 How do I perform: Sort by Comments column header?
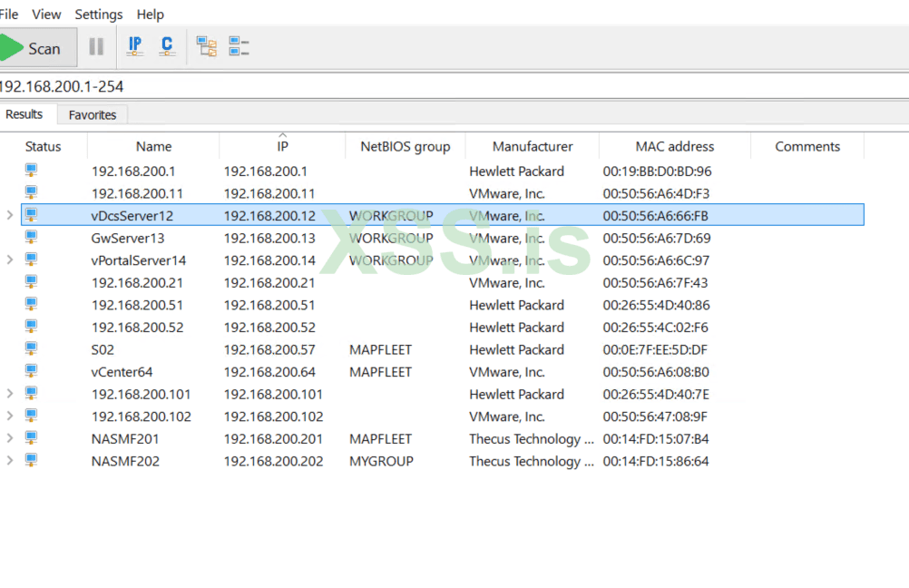point(807,146)
